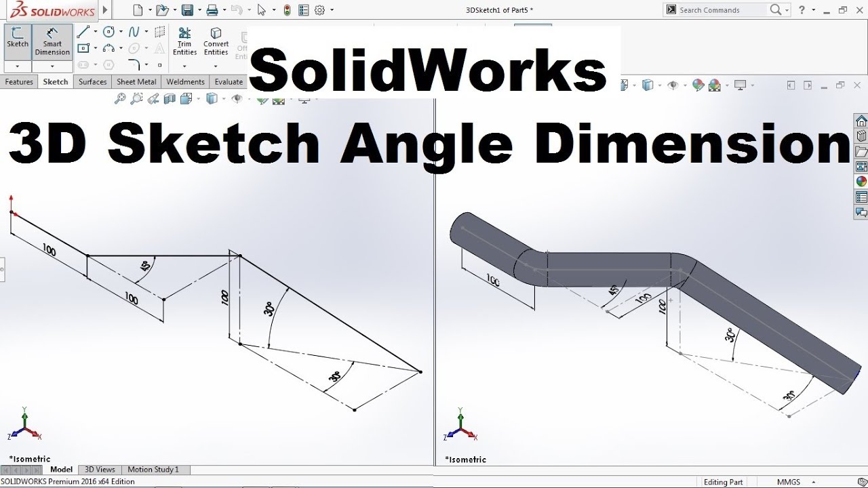Viewport: 868px width, 488px height.
Task: Print the document with Print icon
Action: pyautogui.click(x=212, y=10)
